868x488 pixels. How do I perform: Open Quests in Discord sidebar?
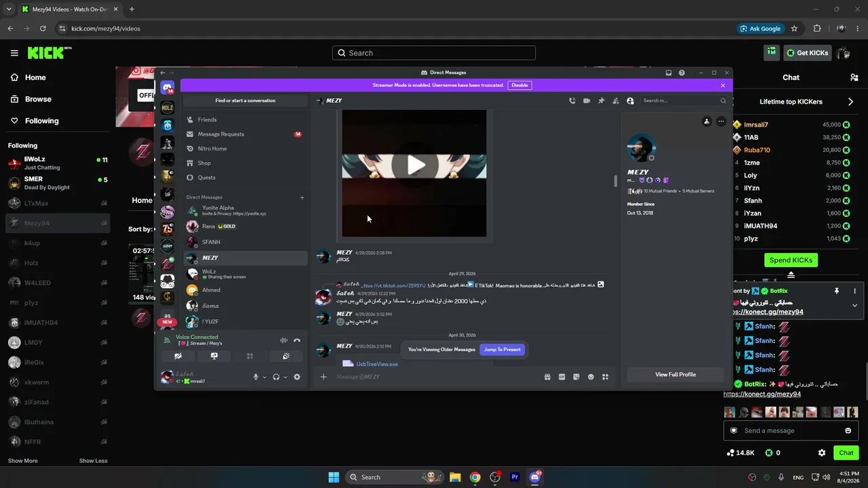(x=244, y=178)
